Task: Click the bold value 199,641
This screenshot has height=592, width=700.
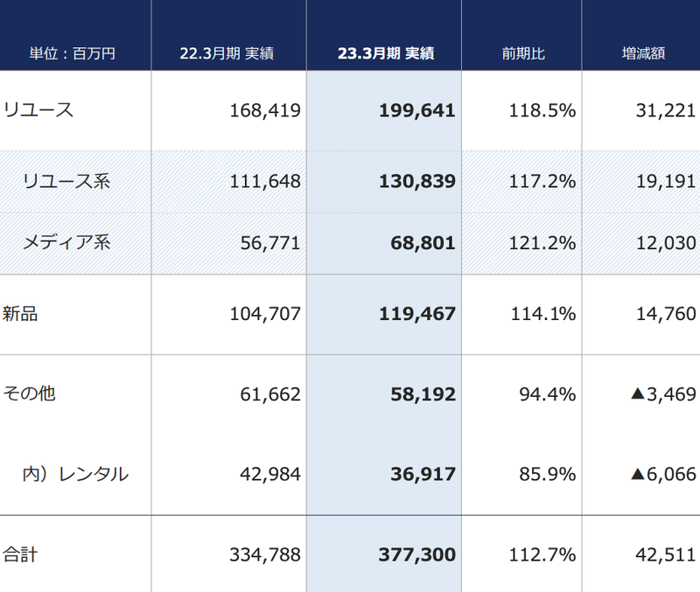Action: [417, 111]
